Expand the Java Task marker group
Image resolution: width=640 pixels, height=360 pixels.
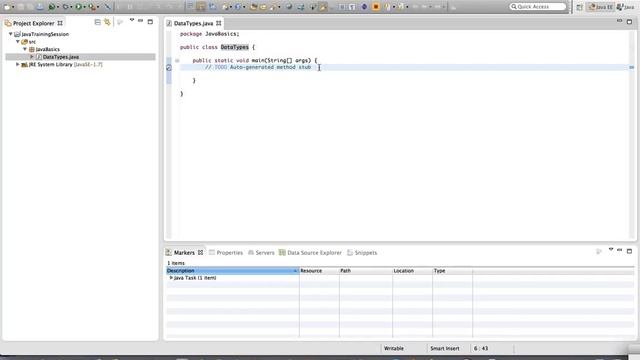(171, 278)
